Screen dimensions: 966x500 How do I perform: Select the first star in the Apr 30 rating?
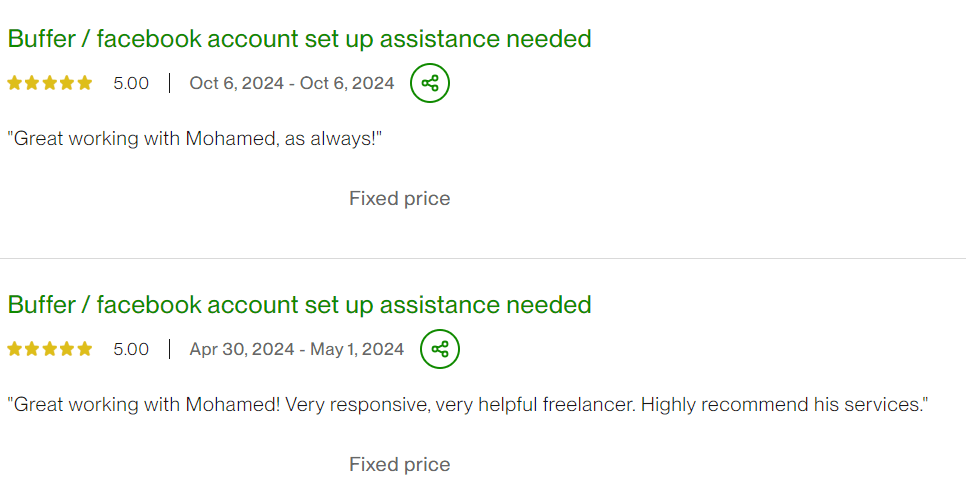[x=15, y=349]
